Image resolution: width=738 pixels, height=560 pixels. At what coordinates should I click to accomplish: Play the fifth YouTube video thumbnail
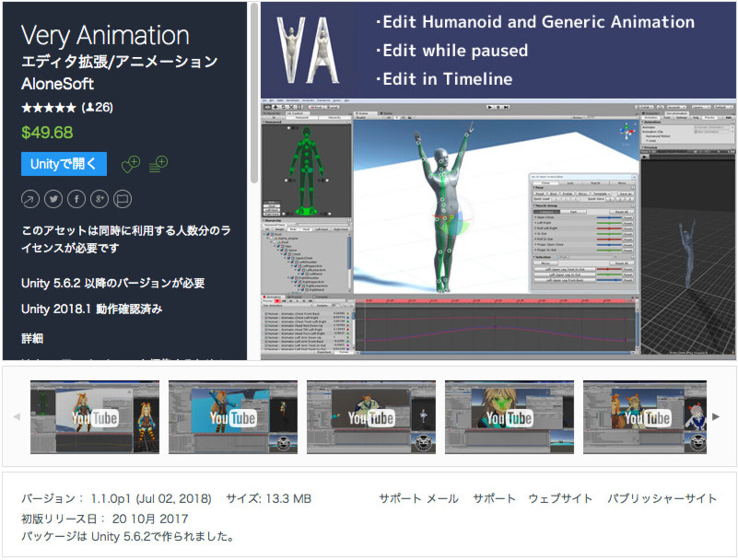point(645,417)
